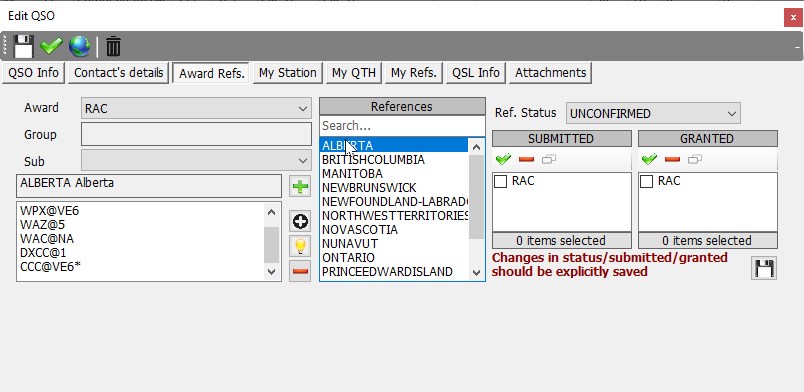804x392 pixels.
Task: Select NORTHWESTTERRITORIES in references list
Action: 394,215
